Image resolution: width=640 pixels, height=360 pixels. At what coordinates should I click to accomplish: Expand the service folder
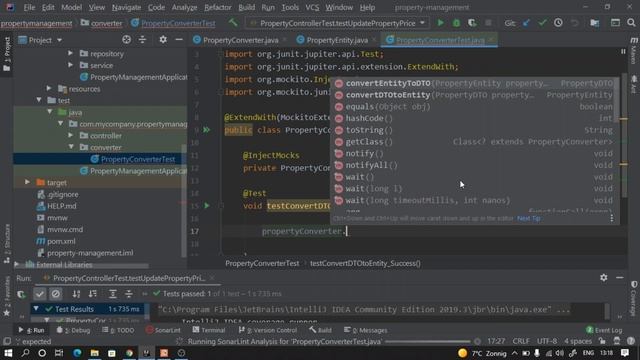[70, 65]
